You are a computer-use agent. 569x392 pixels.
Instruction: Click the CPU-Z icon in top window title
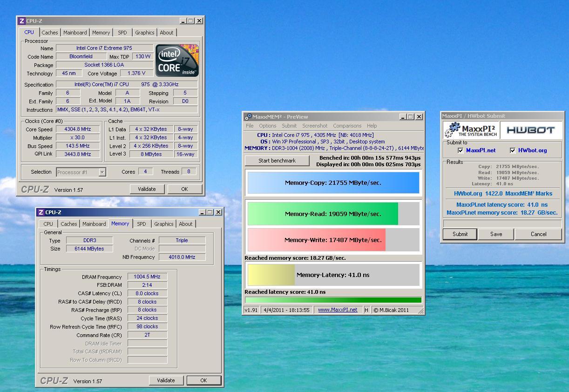tap(21, 21)
